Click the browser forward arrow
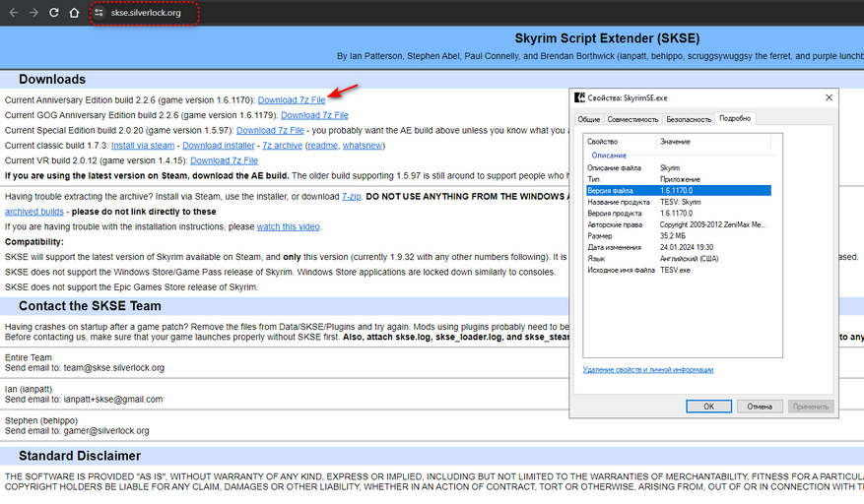The image size is (864, 504). tap(33, 13)
